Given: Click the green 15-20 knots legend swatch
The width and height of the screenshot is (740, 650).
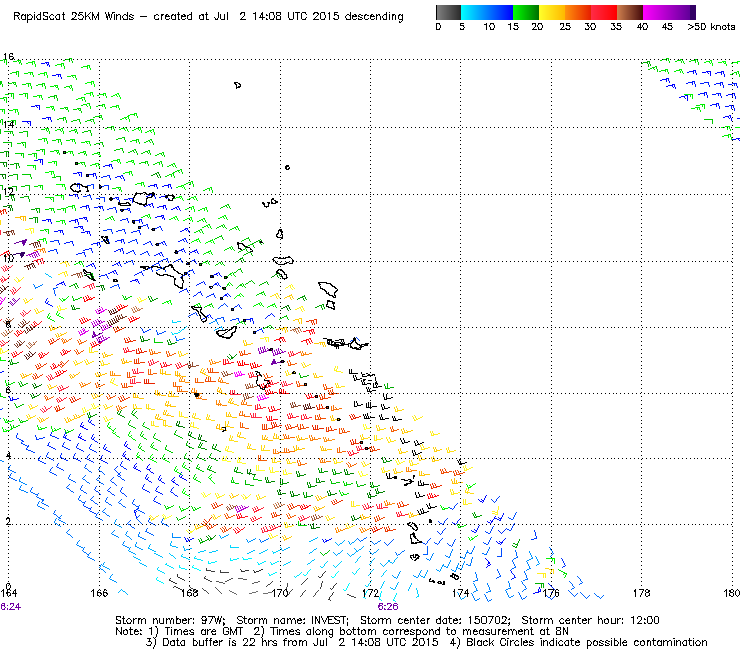Looking at the screenshot, I should click(x=526, y=12).
